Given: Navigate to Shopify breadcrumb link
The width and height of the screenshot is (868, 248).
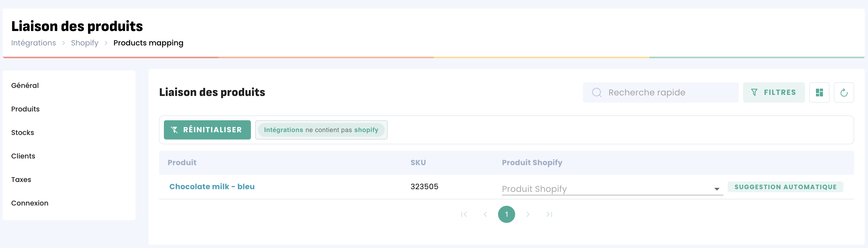Looking at the screenshot, I should pos(85,43).
